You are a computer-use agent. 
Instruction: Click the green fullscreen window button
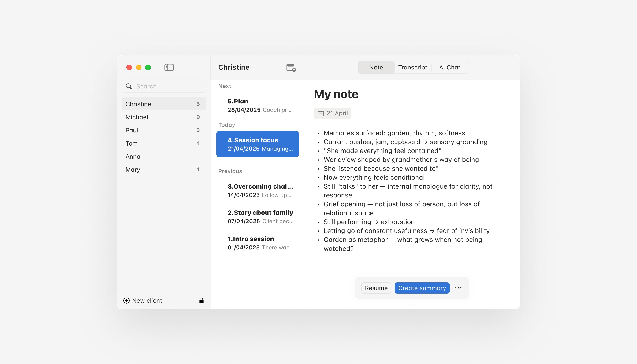tap(148, 67)
